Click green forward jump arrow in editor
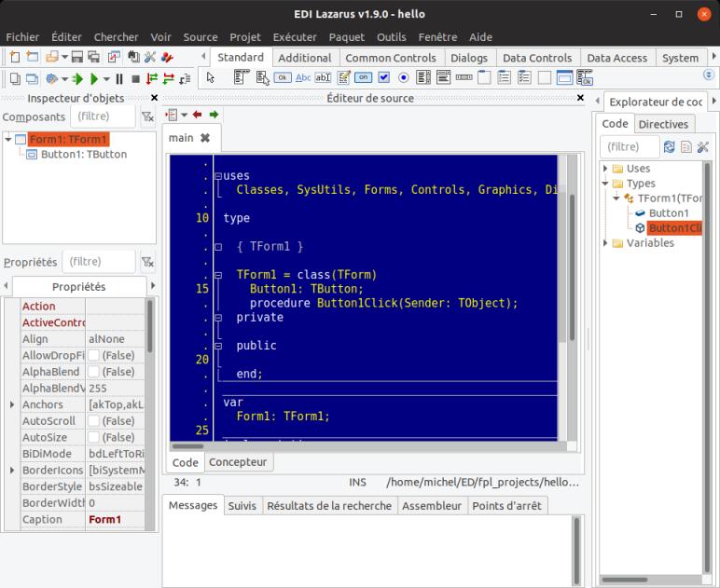Image resolution: width=720 pixels, height=588 pixels. pyautogui.click(x=214, y=115)
